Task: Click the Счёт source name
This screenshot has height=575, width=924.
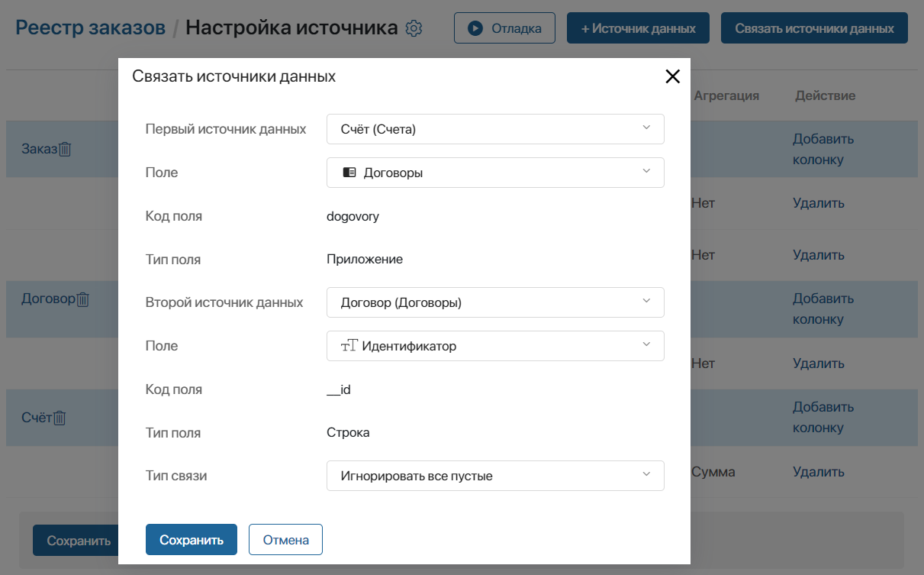Action: click(37, 418)
